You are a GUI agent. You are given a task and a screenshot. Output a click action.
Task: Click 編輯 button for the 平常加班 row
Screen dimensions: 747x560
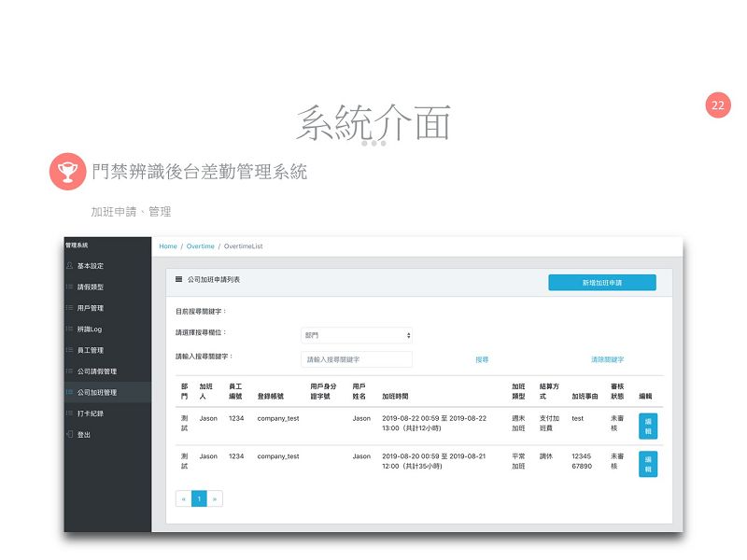coord(648,464)
